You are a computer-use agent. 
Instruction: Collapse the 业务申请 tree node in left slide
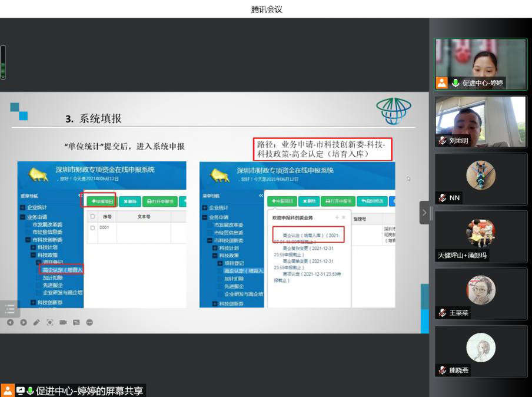click(x=23, y=217)
